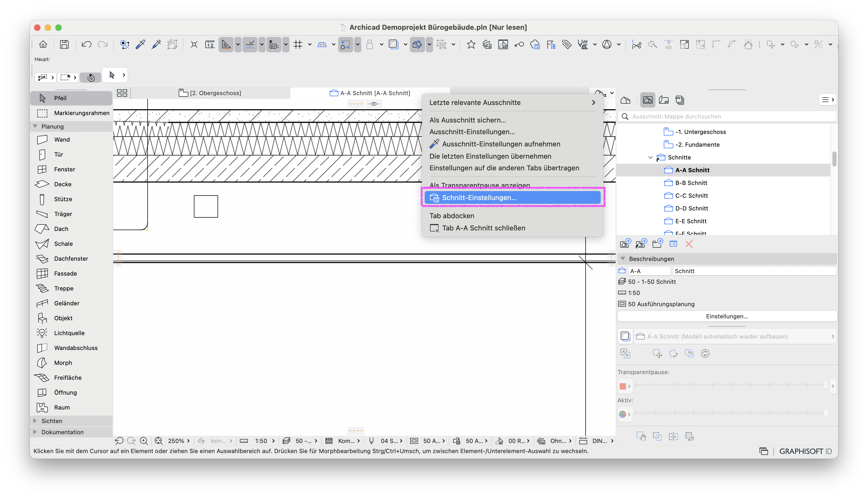Switch to Ausschnitt-Mappe view map icon
This screenshot has height=498, width=868.
click(x=648, y=100)
